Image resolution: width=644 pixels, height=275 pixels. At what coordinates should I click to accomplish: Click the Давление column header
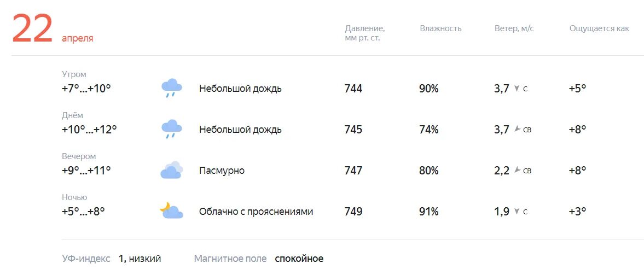(x=365, y=33)
